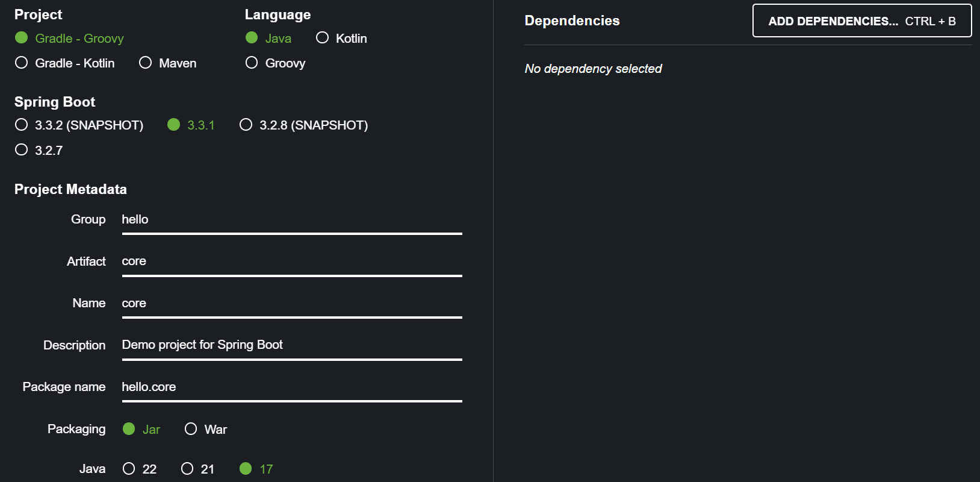Switch language to Kotlin

tap(323, 38)
